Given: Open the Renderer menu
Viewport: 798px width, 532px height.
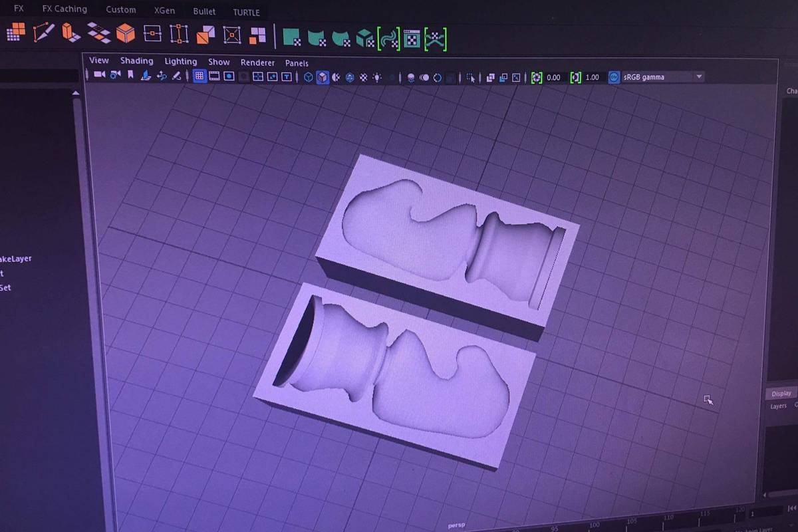Looking at the screenshot, I should [x=257, y=63].
